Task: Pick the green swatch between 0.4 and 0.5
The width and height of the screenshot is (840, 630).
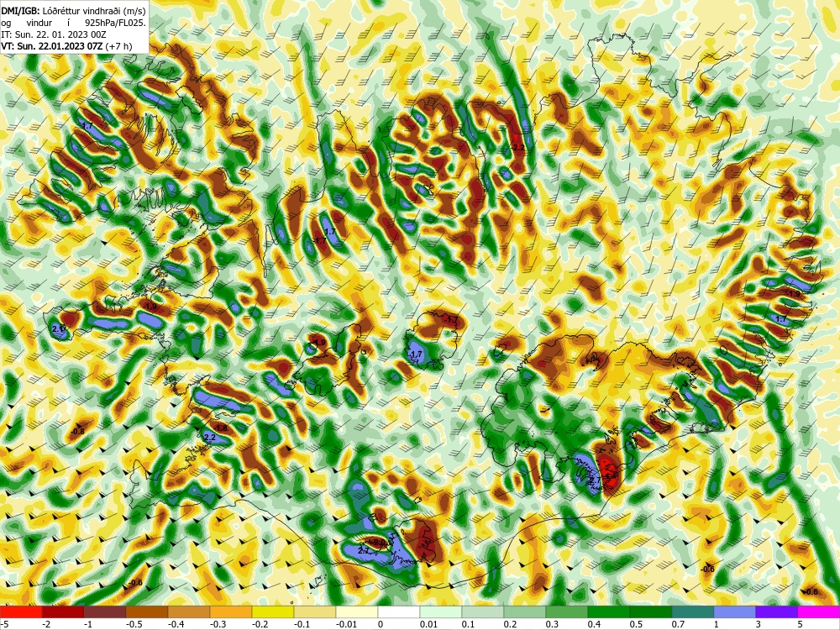Action: [608, 612]
